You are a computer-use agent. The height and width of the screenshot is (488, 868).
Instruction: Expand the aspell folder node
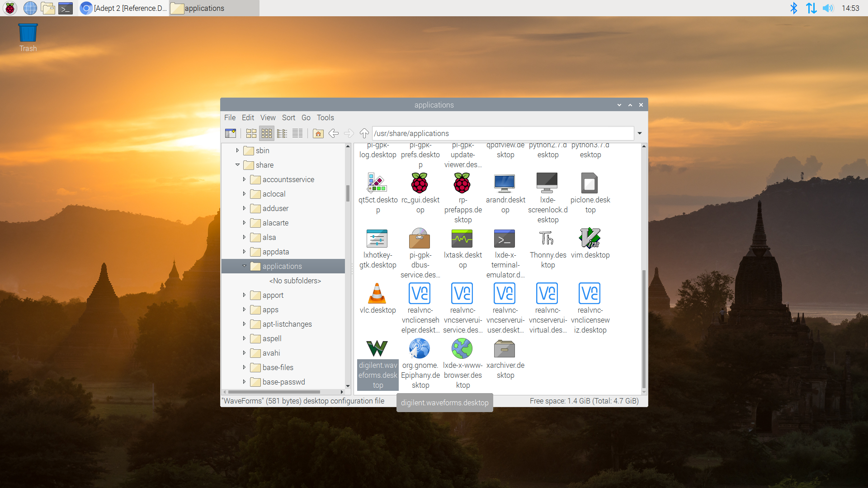(244, 338)
